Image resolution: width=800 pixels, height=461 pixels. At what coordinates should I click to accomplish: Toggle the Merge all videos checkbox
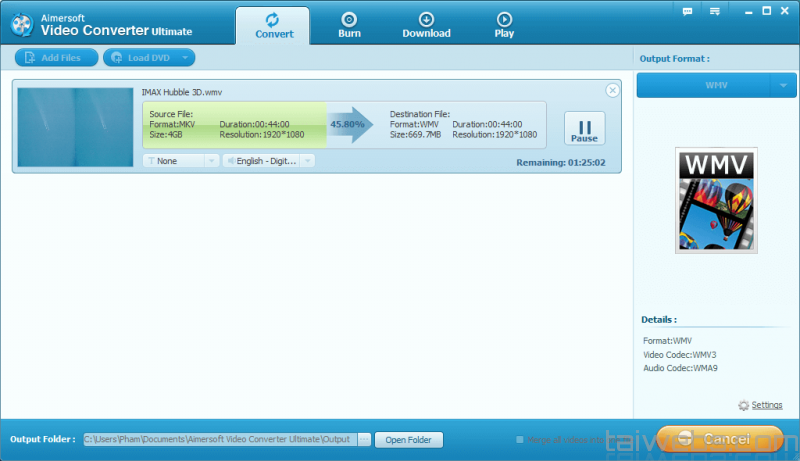[x=520, y=440]
